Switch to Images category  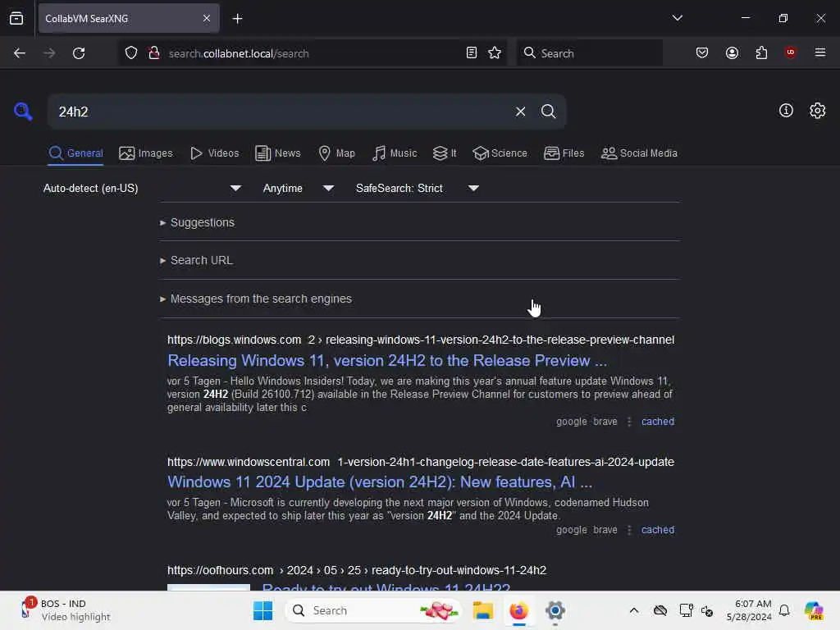click(146, 153)
